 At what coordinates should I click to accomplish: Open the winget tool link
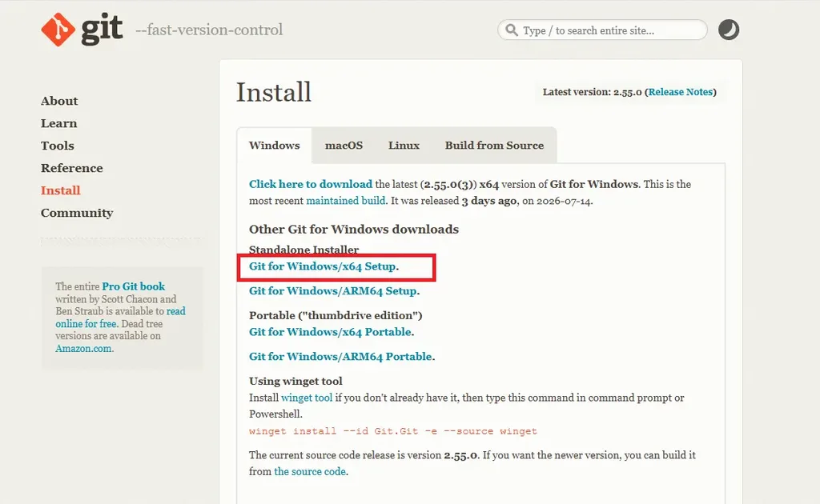click(x=307, y=398)
